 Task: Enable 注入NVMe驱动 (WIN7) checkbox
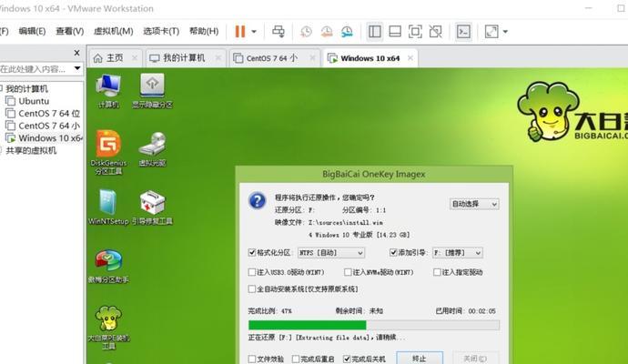(348, 272)
